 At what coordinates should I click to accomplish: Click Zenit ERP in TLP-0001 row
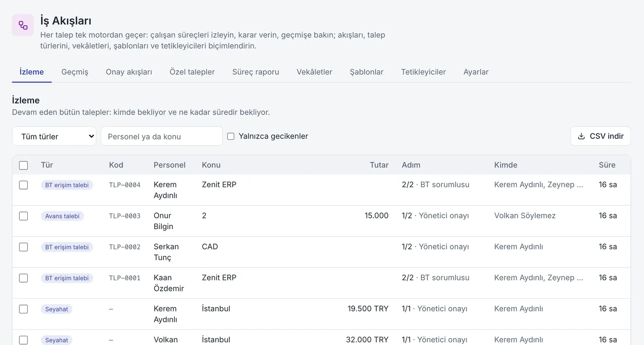pyautogui.click(x=219, y=278)
